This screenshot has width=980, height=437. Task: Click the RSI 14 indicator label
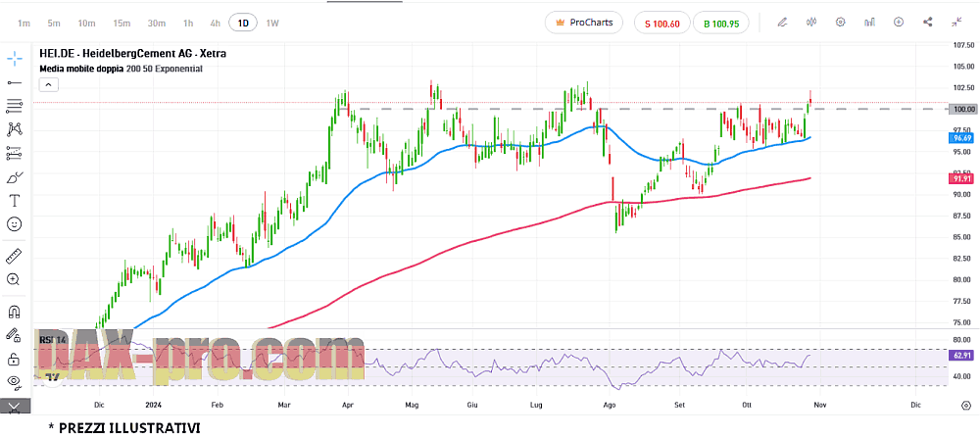click(x=53, y=339)
